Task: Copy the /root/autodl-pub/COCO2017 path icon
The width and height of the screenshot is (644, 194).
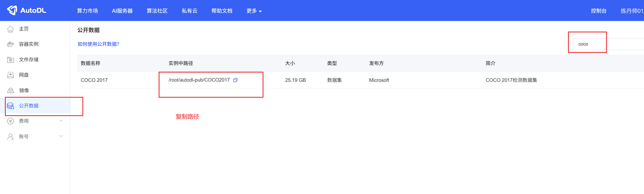Action: click(235, 80)
